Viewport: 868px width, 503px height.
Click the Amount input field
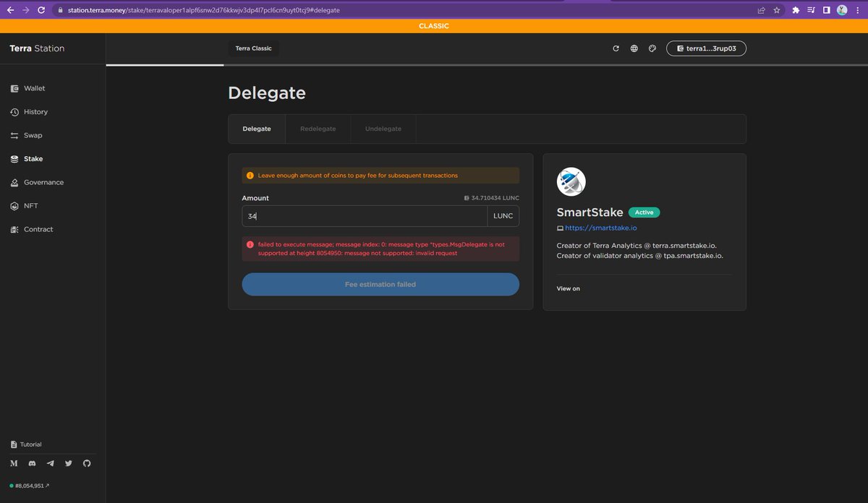point(365,216)
